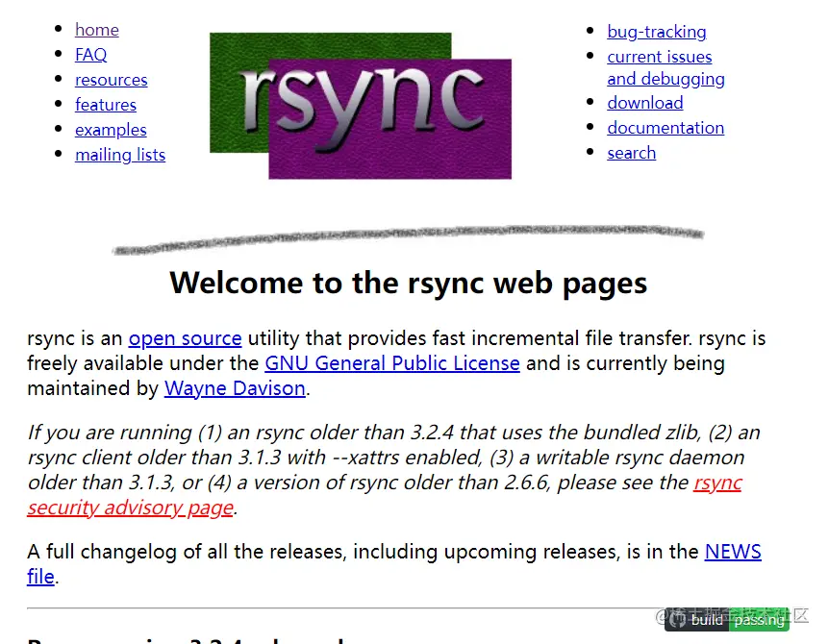Open the home link
Screen dimensions: 828x644
(x=96, y=30)
